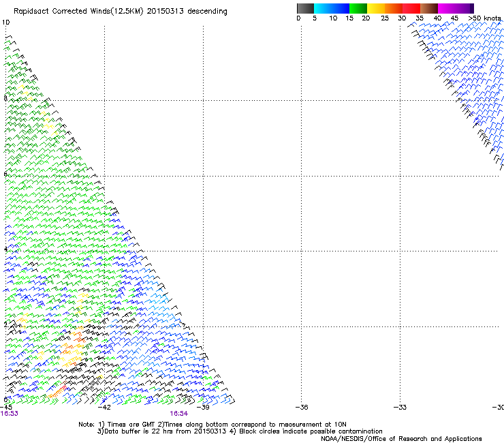Select the longitude '-45' axis label
504x443 pixels.
click(x=6, y=408)
